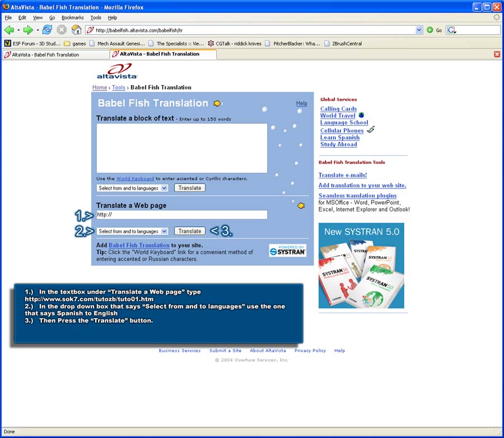Follow the Home breadcrumb link
Image resolution: width=504 pixels, height=438 pixels.
pos(100,87)
